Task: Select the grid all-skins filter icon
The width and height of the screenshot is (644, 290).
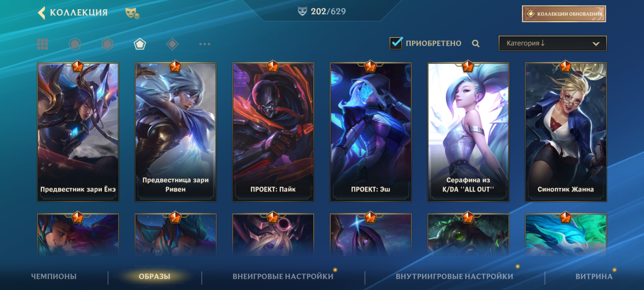Action: tap(42, 44)
